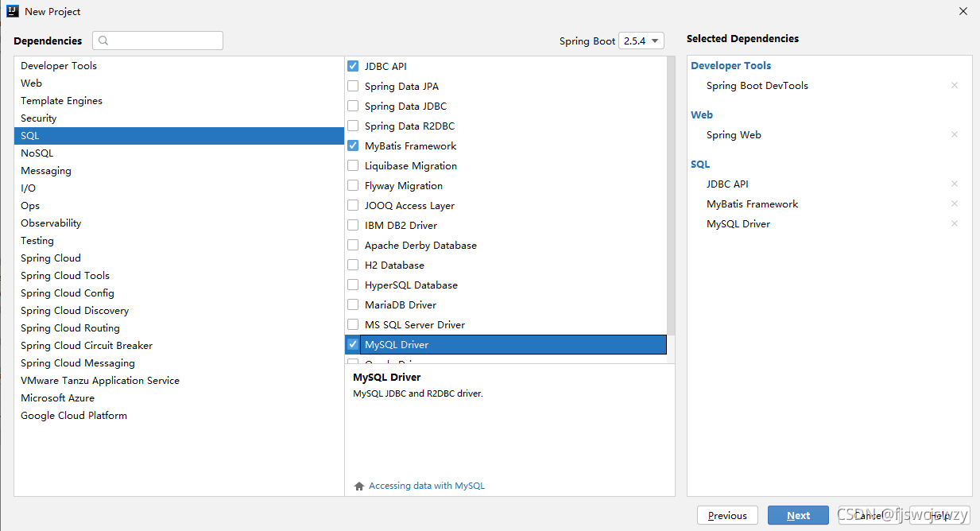Click the search magnifier icon
The image size is (980, 531).
(x=103, y=41)
